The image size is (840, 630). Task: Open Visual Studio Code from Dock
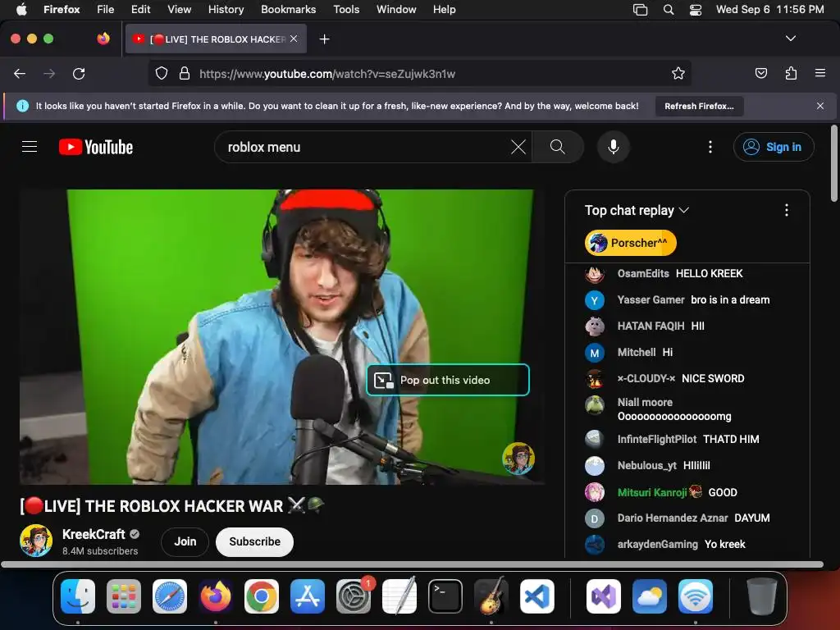tap(537, 596)
